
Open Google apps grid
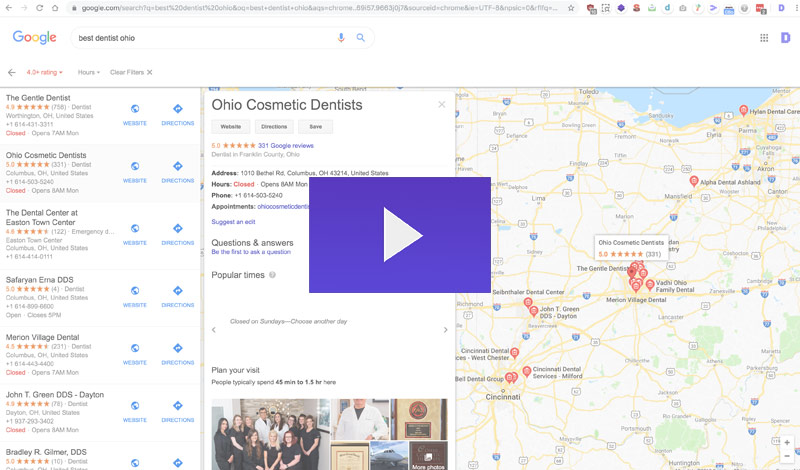pos(764,38)
